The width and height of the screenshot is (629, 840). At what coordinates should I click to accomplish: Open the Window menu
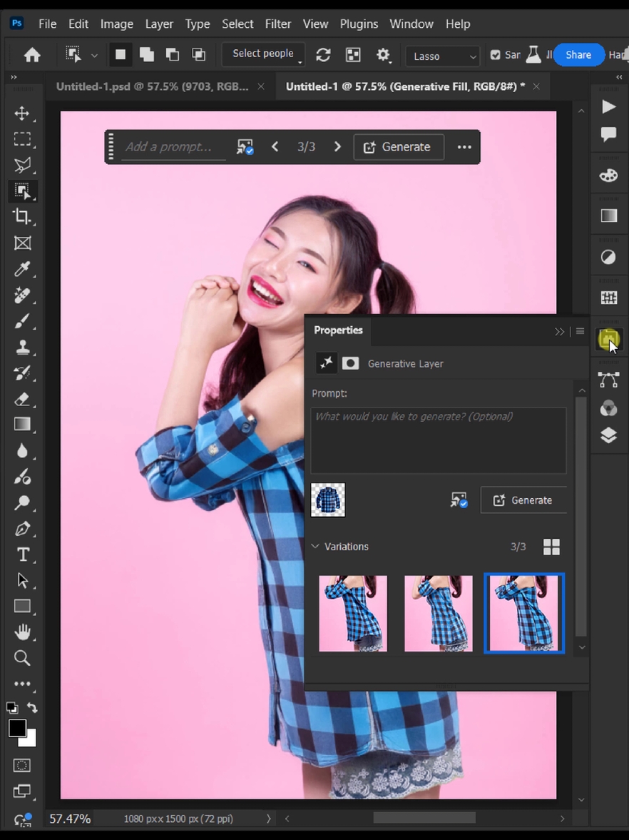click(411, 24)
